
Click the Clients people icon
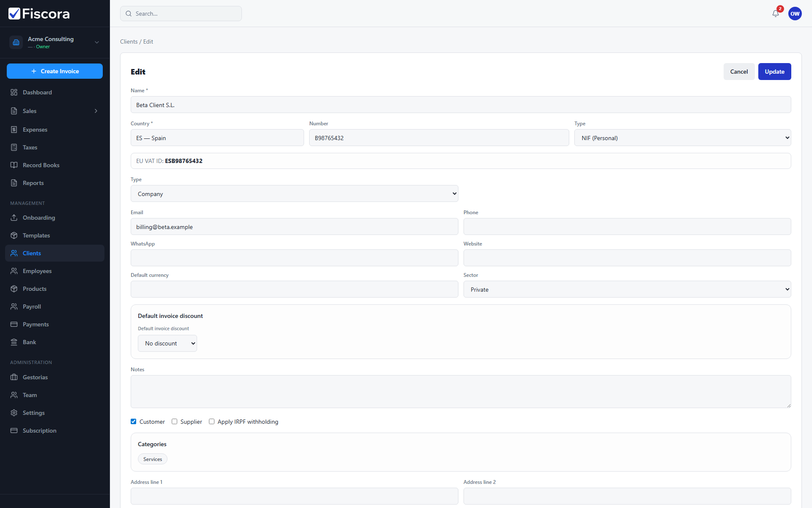pos(14,253)
